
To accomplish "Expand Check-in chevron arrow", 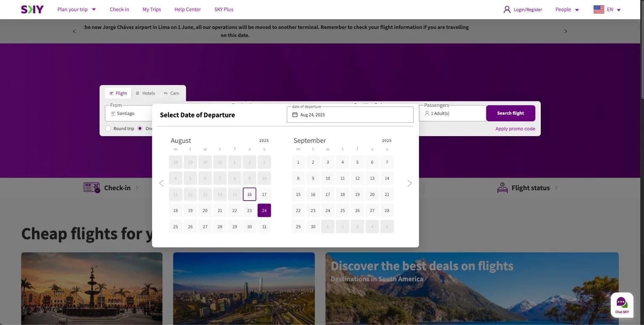I will (x=137, y=188).
